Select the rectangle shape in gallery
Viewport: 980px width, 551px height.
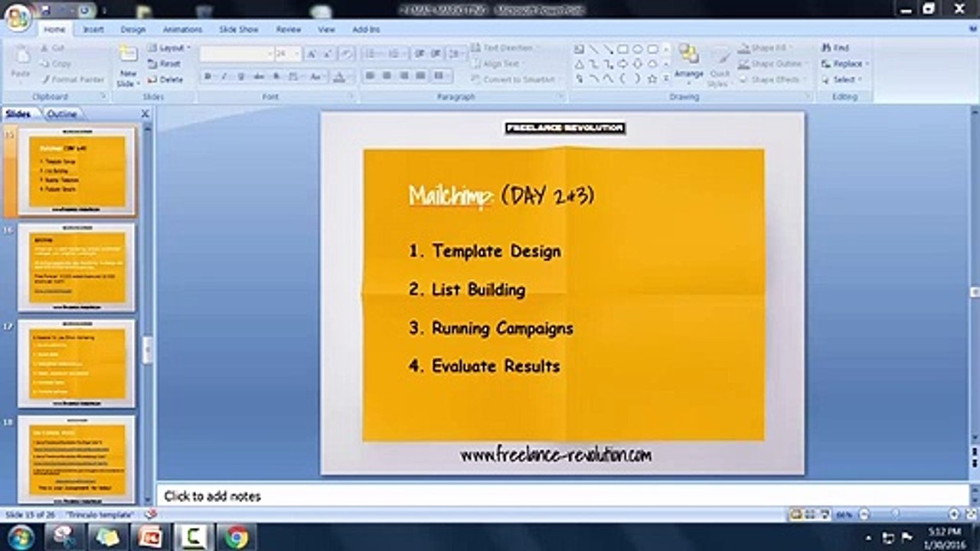pyautogui.click(x=622, y=49)
